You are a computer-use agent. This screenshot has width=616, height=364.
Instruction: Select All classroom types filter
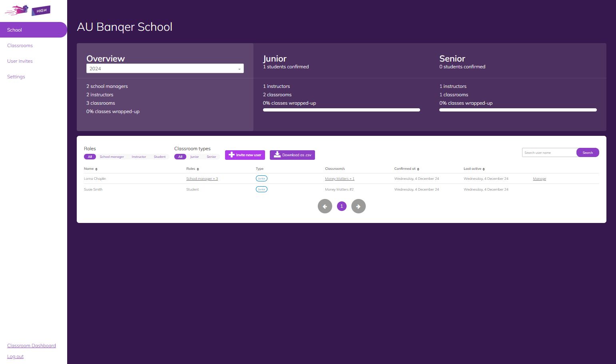[x=180, y=157]
